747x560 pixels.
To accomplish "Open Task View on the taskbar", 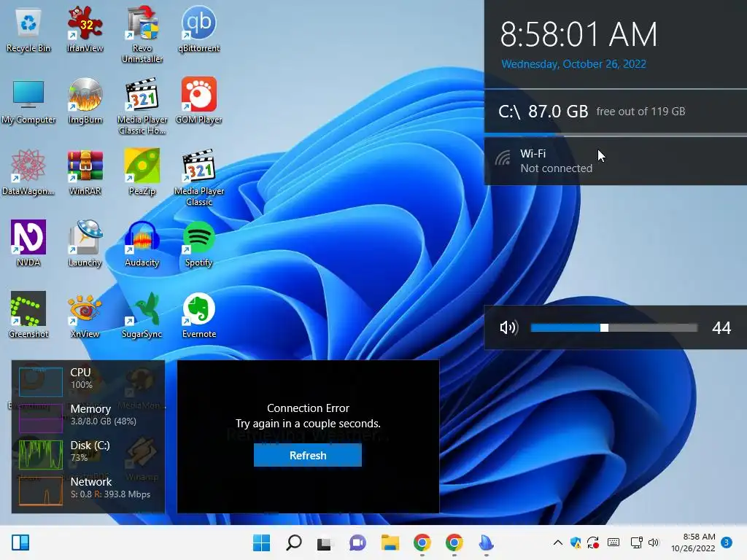I will 325,543.
